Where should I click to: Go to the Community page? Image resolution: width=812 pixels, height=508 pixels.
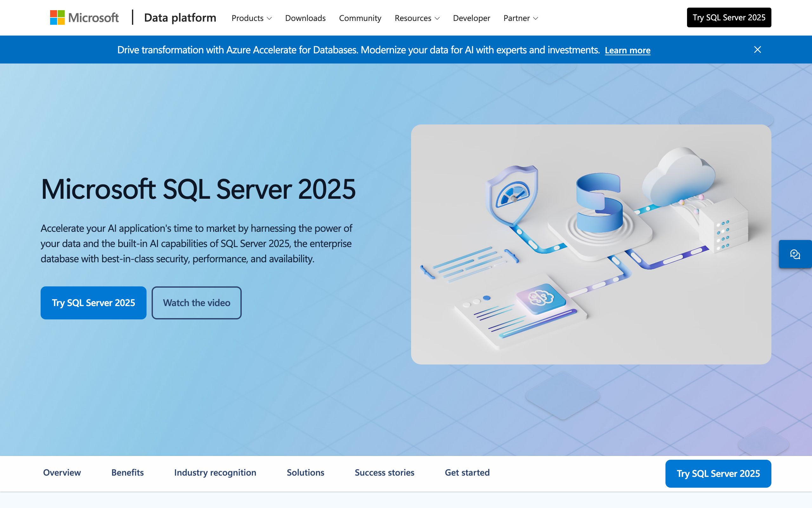(360, 18)
